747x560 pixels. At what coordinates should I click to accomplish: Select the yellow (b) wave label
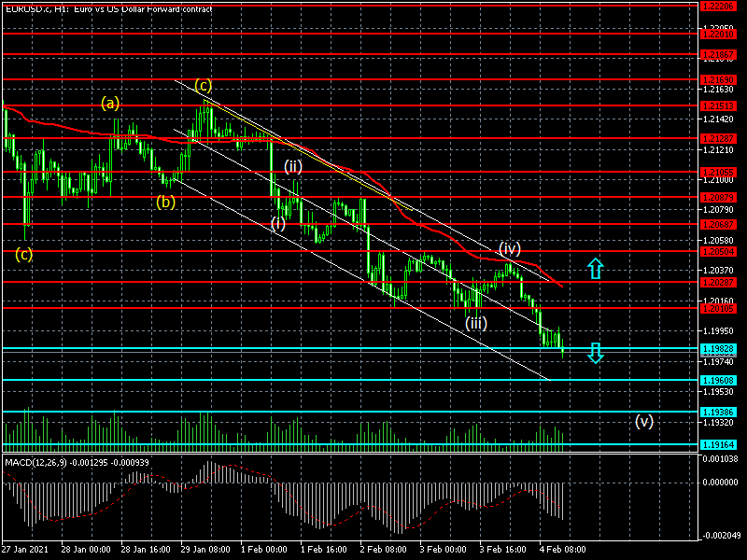click(165, 203)
